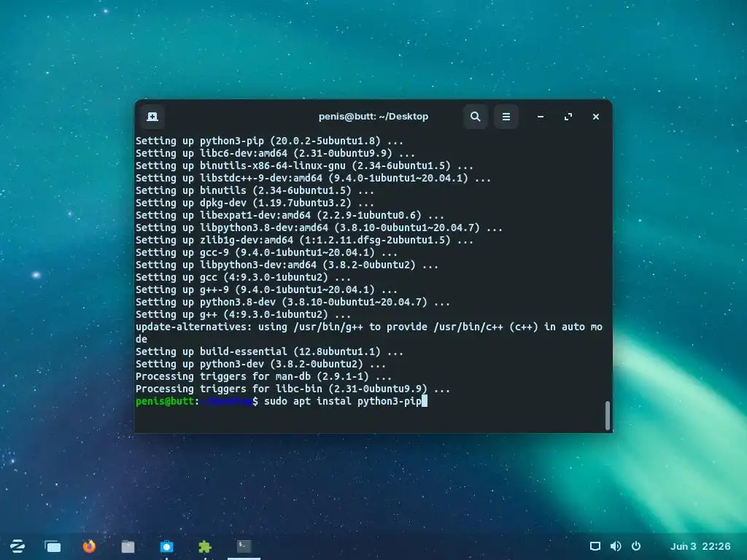This screenshot has height=560, width=747.
Task: Focus the Terminal taskbar icon
Action: 244,546
